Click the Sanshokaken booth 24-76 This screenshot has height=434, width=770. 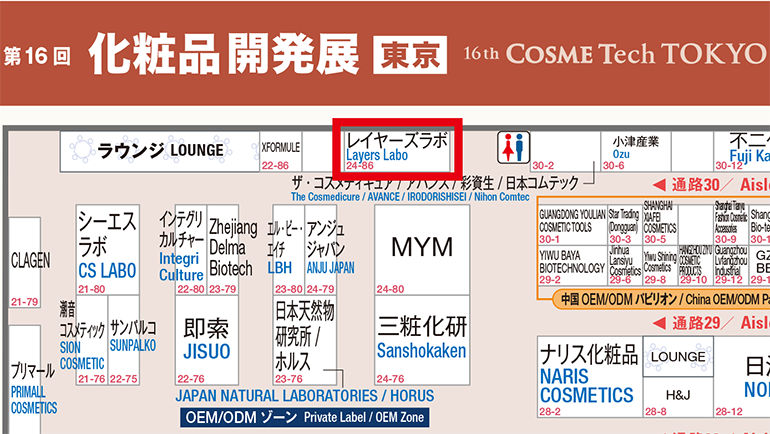[421, 340]
